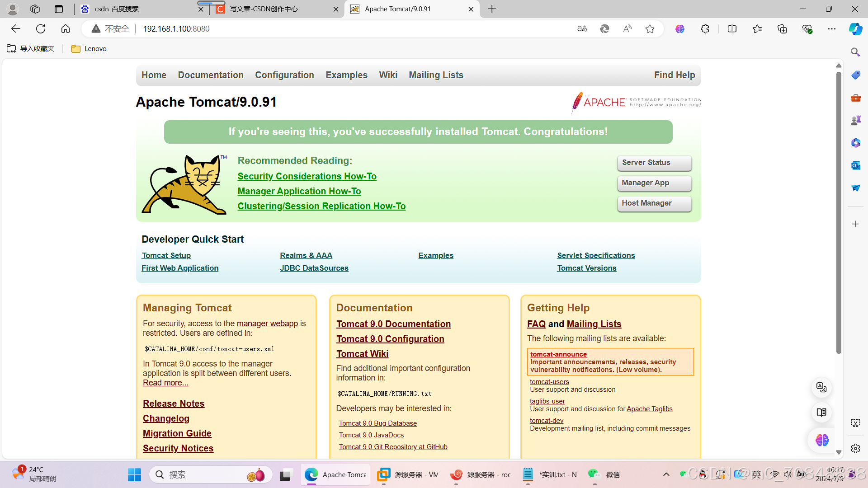Open Security Considerations How-To link
868x488 pixels.
pyautogui.click(x=307, y=176)
